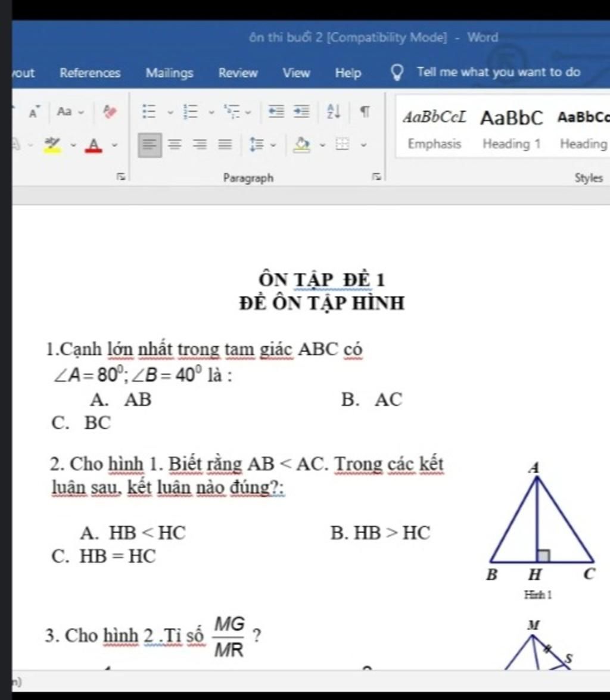610x700 pixels.
Task: Open the highlight color dropdown arrow
Action: point(74,145)
